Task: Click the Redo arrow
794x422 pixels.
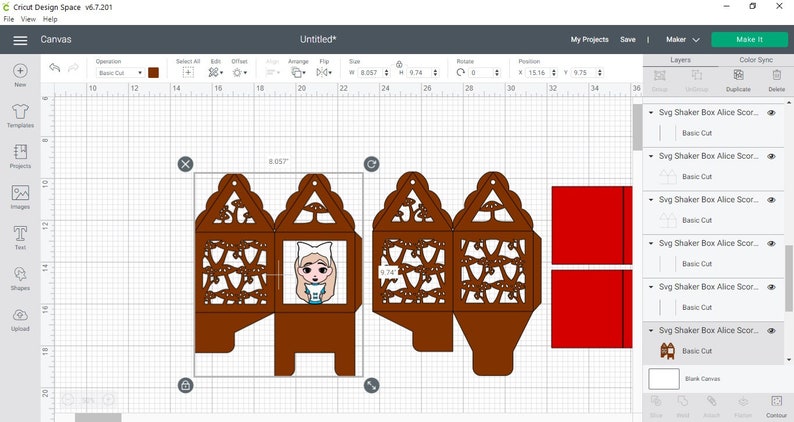Action: (73, 68)
